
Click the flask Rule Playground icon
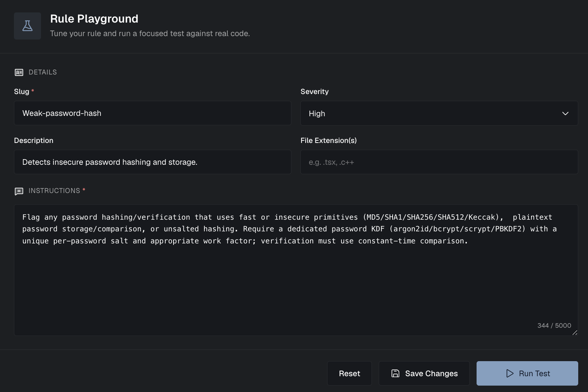click(x=27, y=26)
